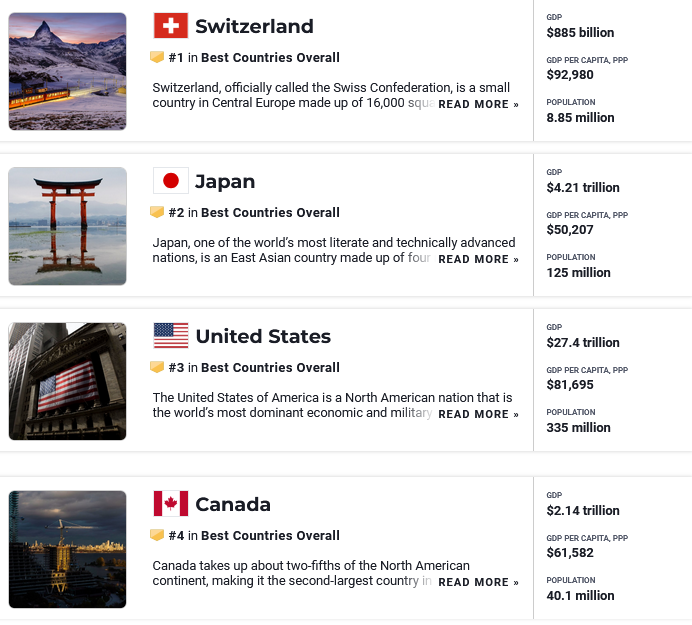The height and width of the screenshot is (625, 692).
Task: Expand Canada description using READ MORE
Action: click(x=478, y=582)
